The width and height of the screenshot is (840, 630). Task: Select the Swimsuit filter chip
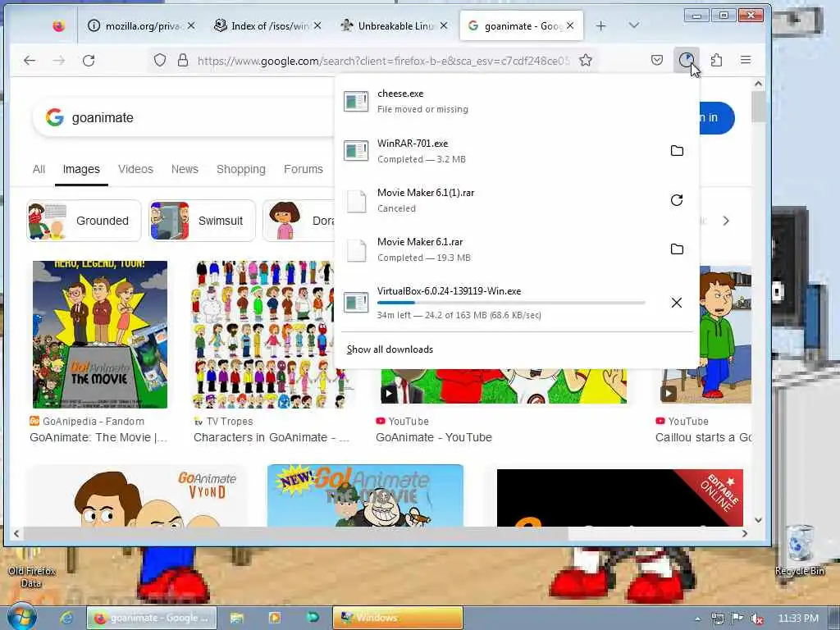202,221
